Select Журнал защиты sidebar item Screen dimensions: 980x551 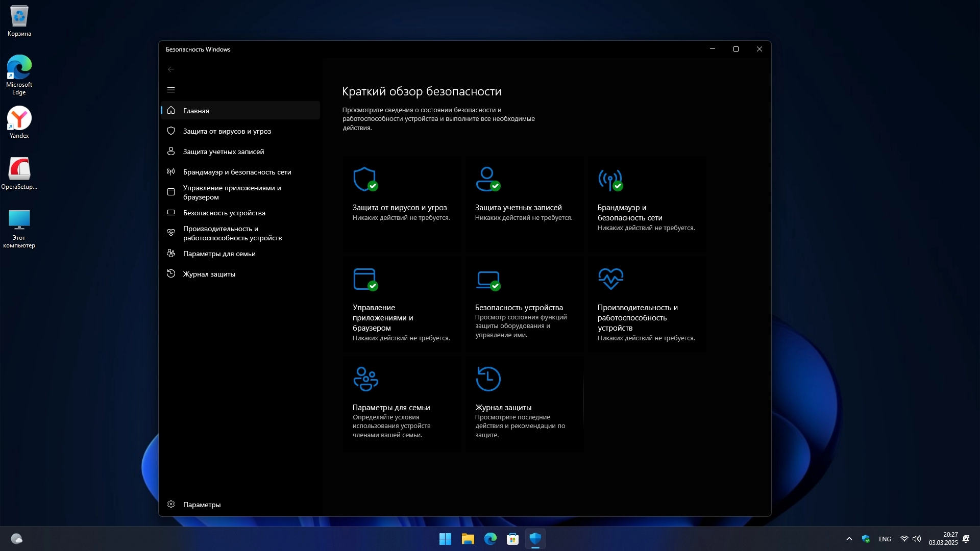(x=209, y=274)
